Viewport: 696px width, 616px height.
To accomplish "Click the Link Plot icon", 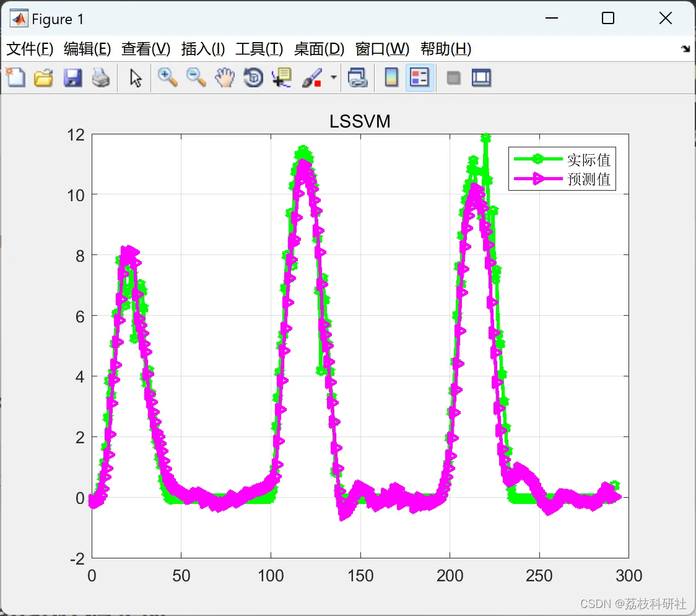I will [357, 78].
